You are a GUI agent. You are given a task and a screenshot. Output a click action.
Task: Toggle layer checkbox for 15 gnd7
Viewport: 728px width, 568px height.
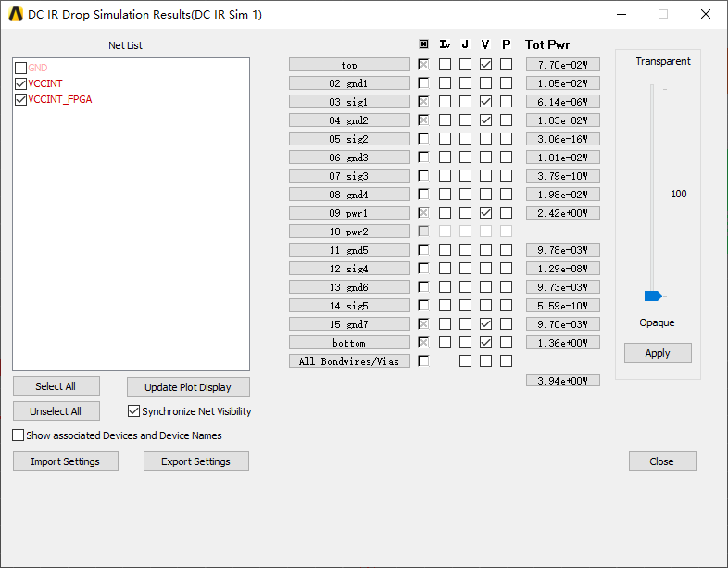[x=423, y=323]
